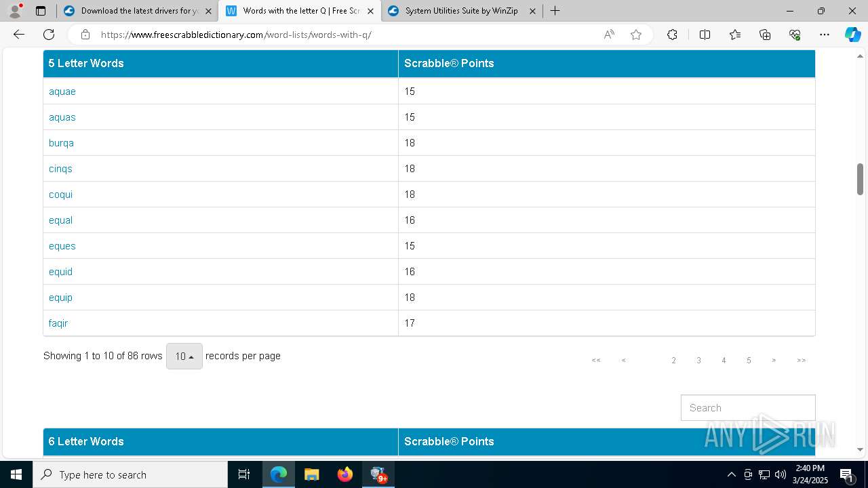Image resolution: width=868 pixels, height=488 pixels.
Task: Open the word link equal
Action: (60, 220)
